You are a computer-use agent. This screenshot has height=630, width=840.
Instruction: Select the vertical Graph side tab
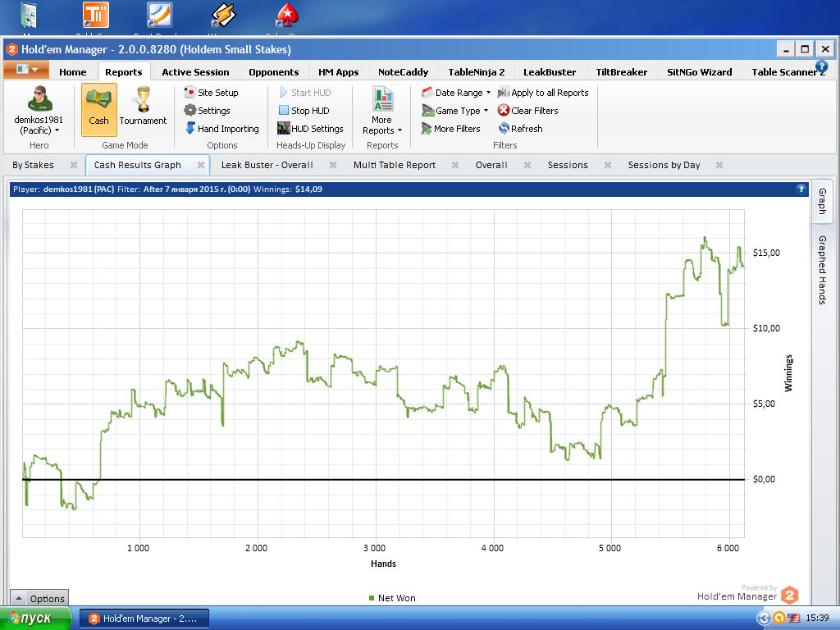pos(822,201)
